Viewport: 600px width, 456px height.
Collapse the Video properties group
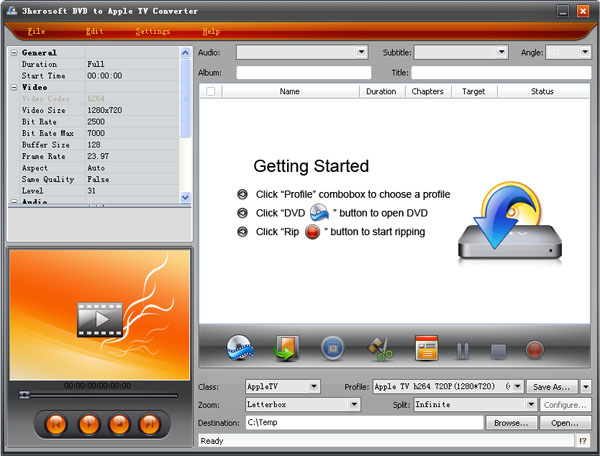[x=13, y=86]
